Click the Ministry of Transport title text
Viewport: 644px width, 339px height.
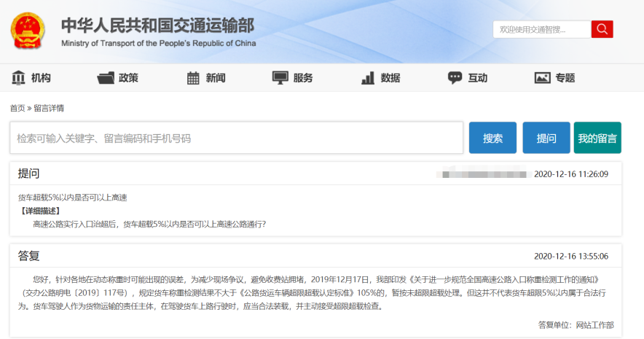(x=157, y=26)
